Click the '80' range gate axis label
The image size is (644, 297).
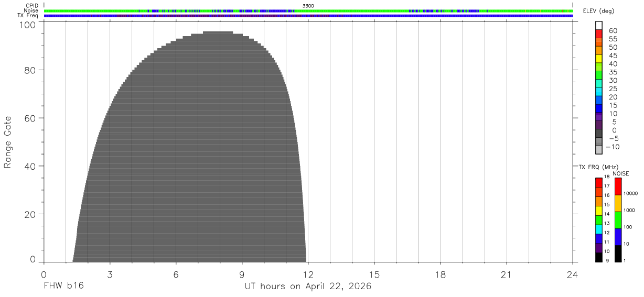(x=31, y=70)
